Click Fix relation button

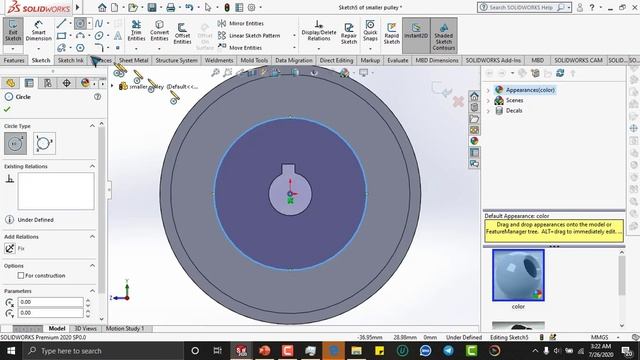pos(10,248)
